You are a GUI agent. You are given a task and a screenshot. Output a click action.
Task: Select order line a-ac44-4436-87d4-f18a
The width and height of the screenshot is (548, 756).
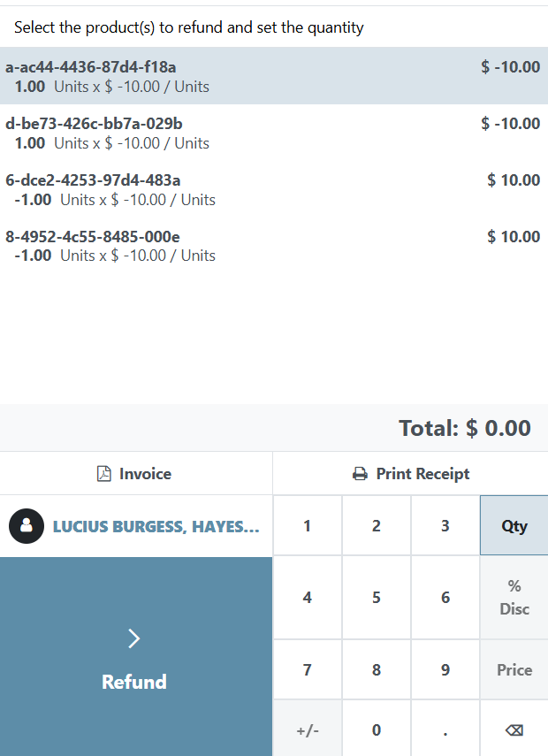pos(273,76)
